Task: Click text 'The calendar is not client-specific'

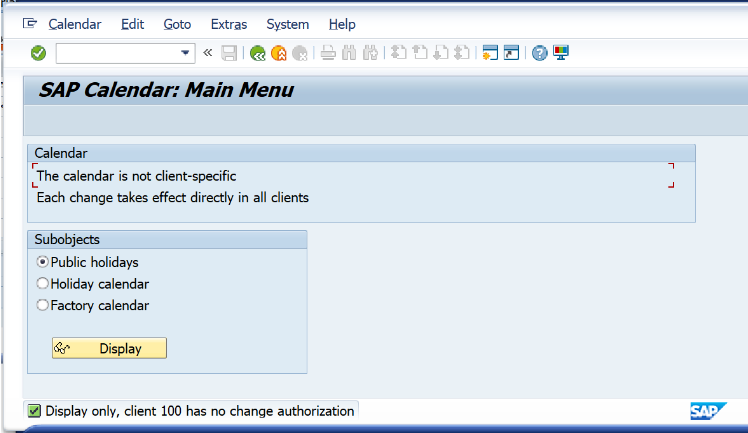Action: pos(136,176)
